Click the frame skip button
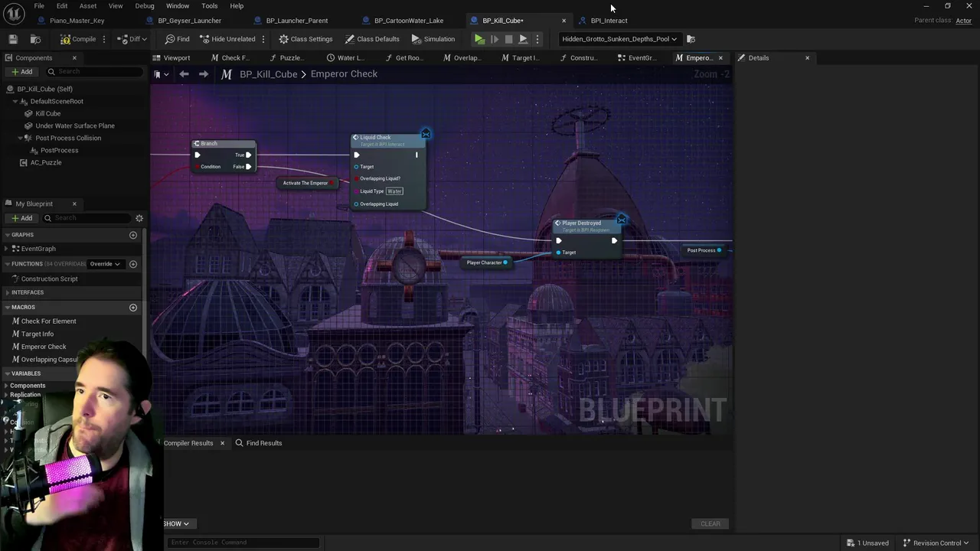This screenshot has width=980, height=551. coord(495,39)
